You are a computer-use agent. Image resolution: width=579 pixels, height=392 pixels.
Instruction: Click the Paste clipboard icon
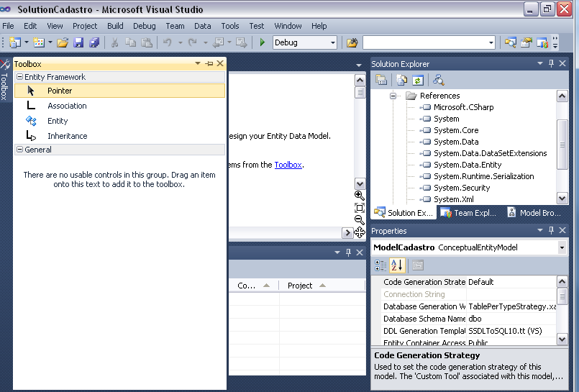tap(147, 42)
